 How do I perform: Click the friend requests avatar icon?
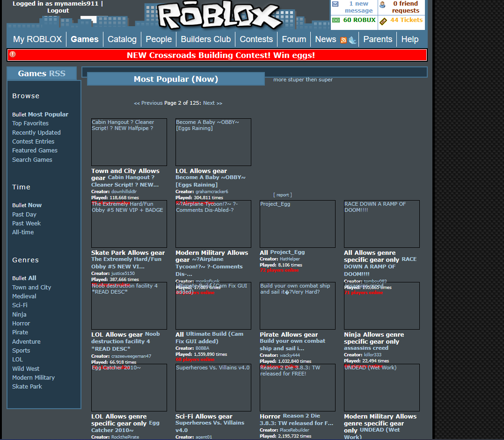tap(382, 5)
